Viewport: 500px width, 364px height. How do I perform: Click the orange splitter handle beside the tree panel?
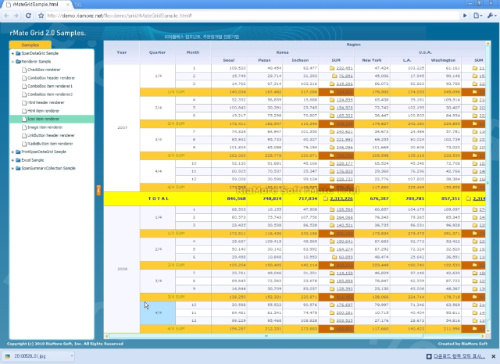[x=99, y=190]
